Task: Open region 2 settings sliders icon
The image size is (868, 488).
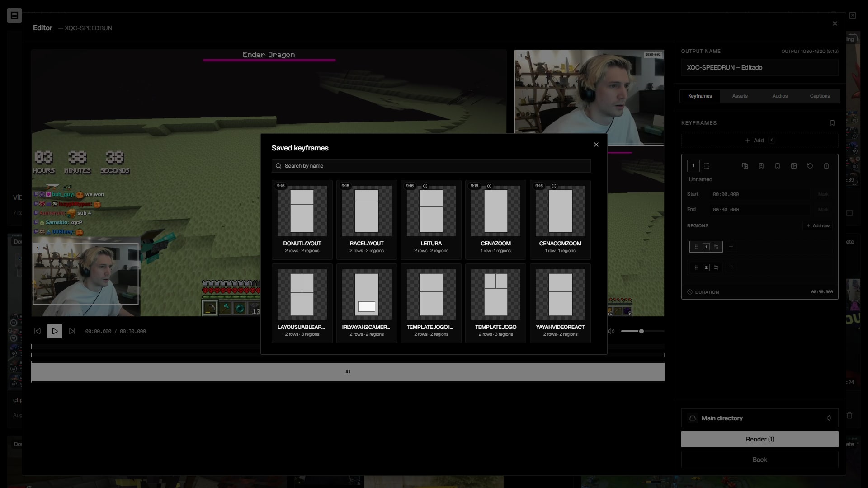Action: 716,267
